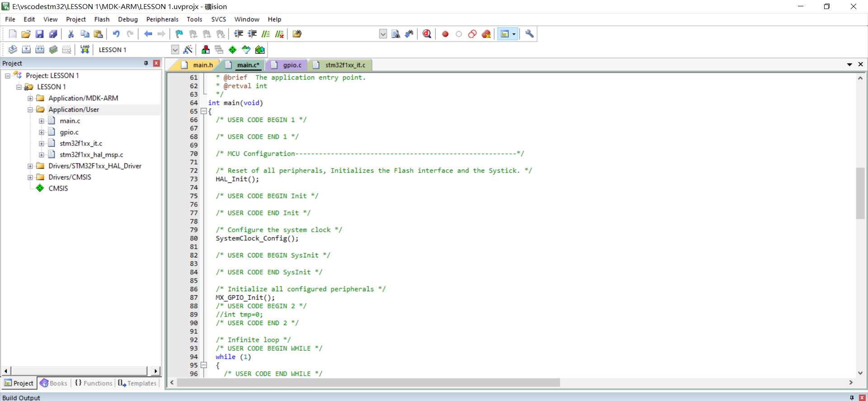The height and width of the screenshot is (401, 868).
Task: Open the Pack Installer icon
Action: click(x=260, y=50)
